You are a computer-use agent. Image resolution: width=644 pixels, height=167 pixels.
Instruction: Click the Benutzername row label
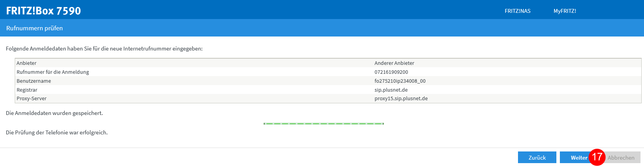[34, 81]
